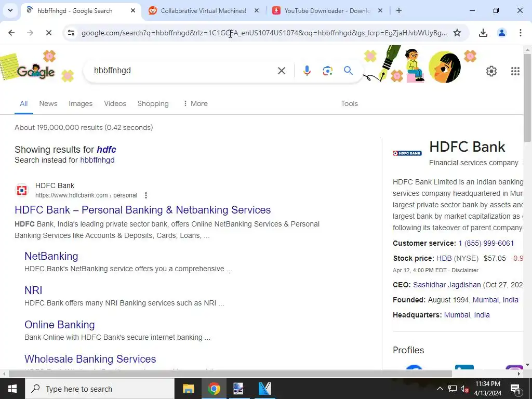Click the search box containing hbbffnhgd
Screen dimensions: 532x399
[183, 71]
